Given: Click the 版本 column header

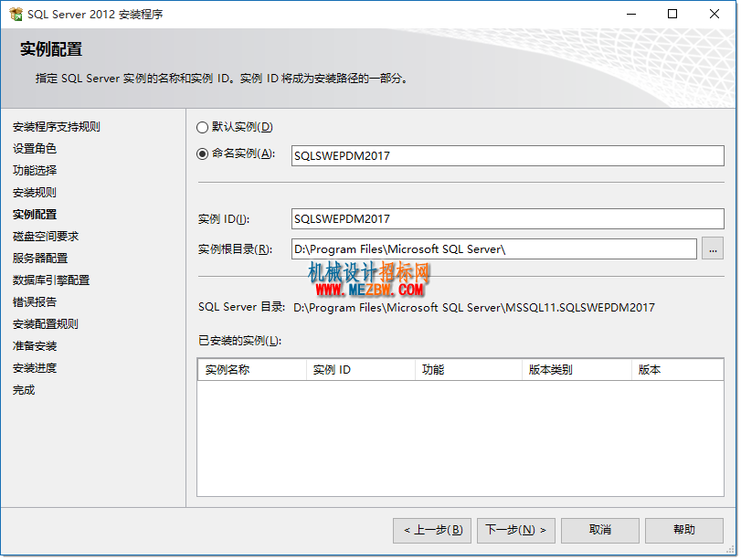Looking at the screenshot, I should (x=677, y=370).
